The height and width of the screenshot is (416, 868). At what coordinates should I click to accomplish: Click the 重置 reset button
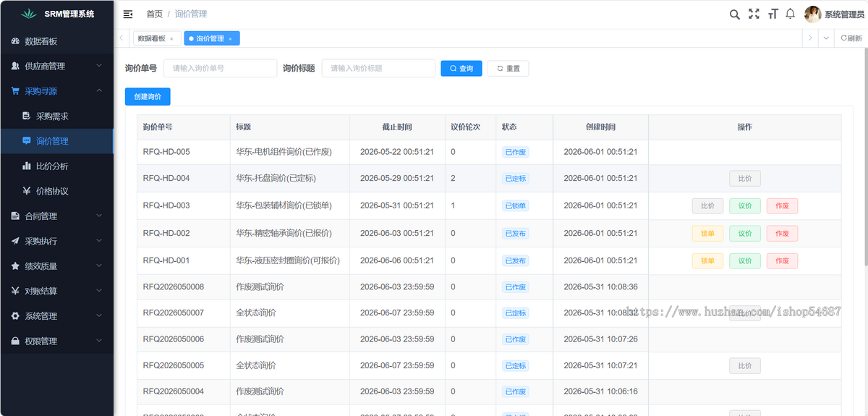pyautogui.click(x=508, y=68)
